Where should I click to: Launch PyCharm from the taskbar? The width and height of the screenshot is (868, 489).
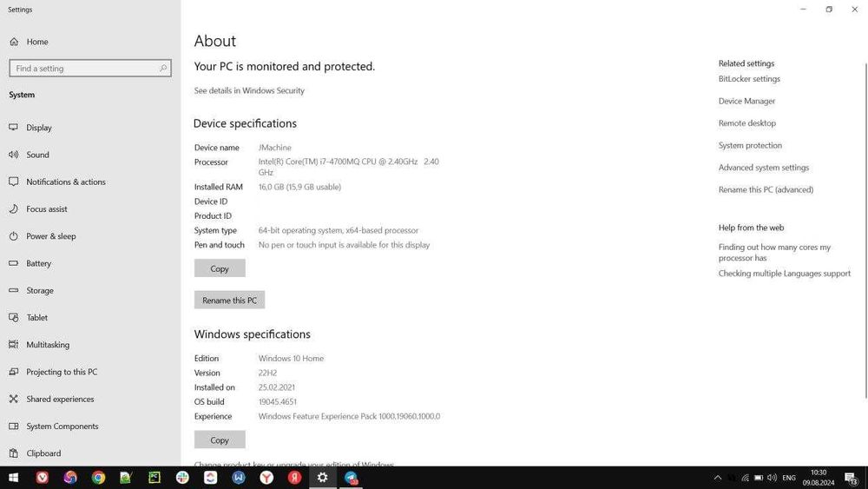point(155,478)
